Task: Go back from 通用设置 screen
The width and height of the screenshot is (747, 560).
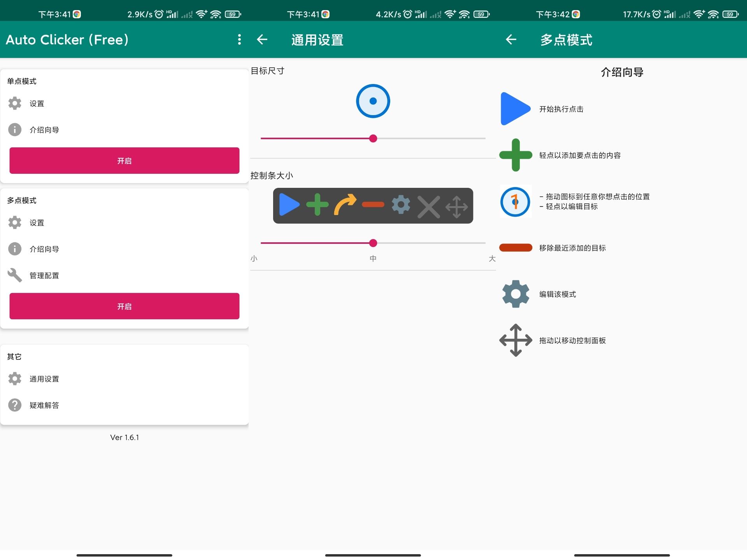Action: point(262,39)
